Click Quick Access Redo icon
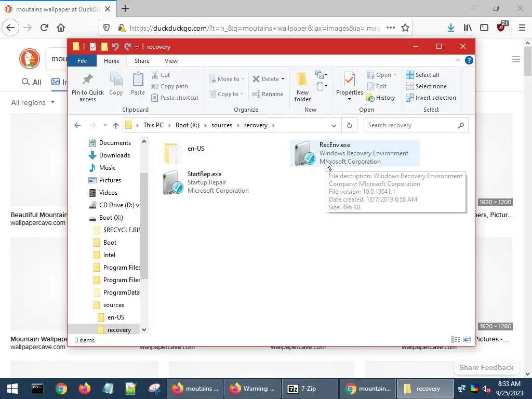 (128, 46)
